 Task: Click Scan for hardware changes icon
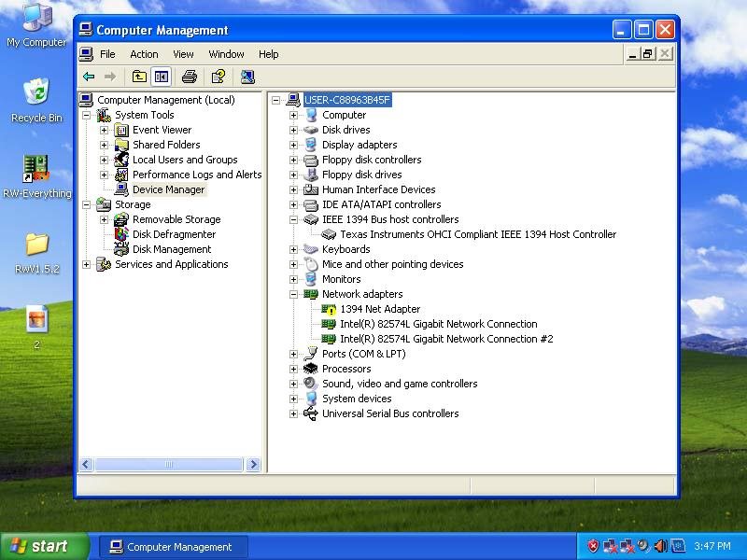click(247, 77)
